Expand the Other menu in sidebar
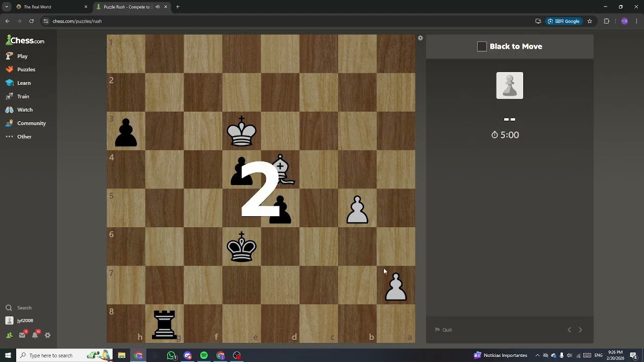Screen dimensions: 644x362 (19, 137)
